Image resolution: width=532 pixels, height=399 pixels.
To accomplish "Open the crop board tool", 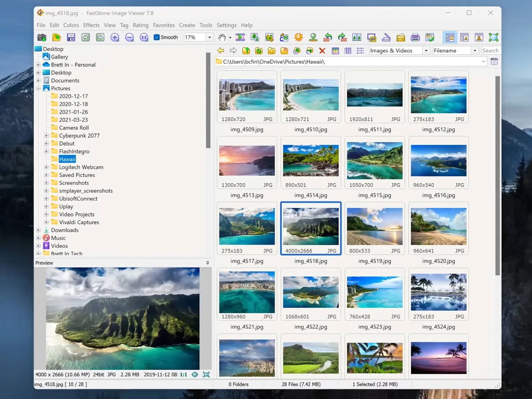I will pos(269,37).
